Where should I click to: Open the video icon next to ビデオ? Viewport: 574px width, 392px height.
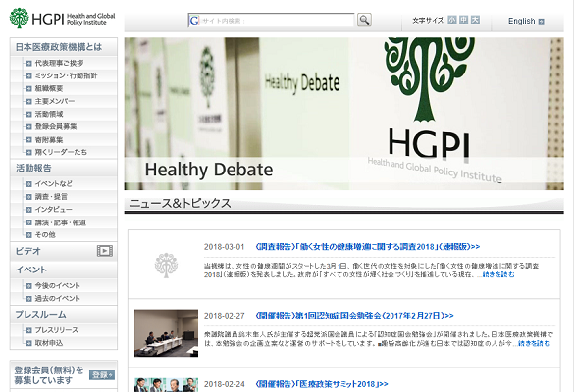[x=105, y=251]
